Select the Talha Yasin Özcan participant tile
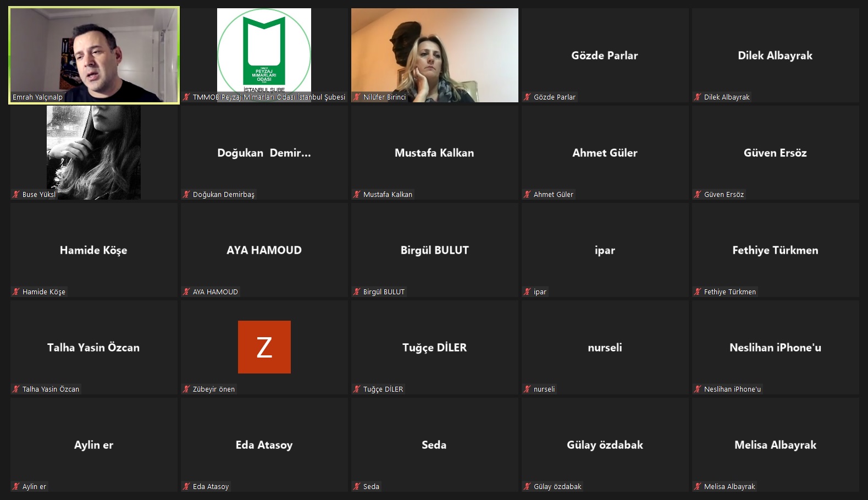Viewport: 868px width, 500px height. pos(94,348)
